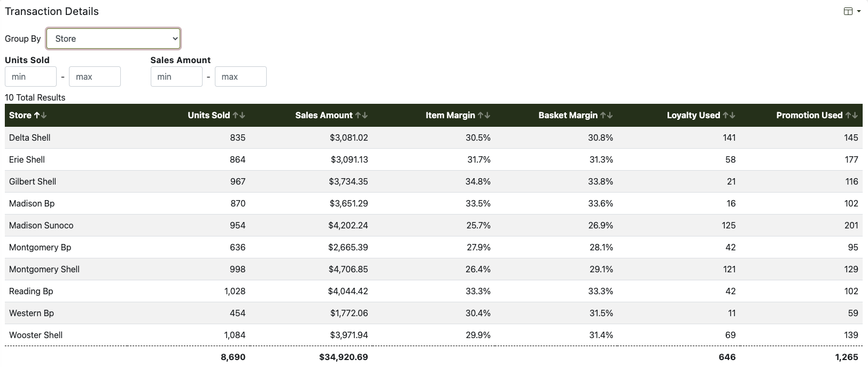Select the Montgomery Bp row name
868x367 pixels.
[40, 247]
